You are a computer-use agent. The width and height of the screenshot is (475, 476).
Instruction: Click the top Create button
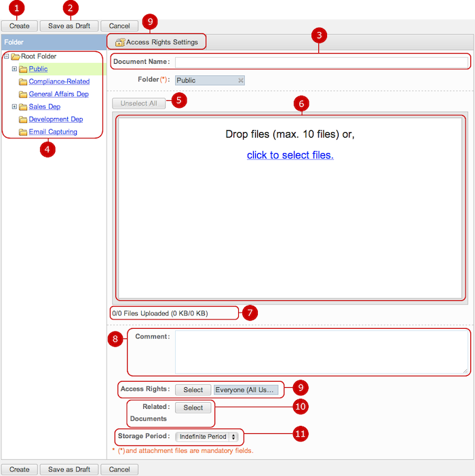coord(20,26)
